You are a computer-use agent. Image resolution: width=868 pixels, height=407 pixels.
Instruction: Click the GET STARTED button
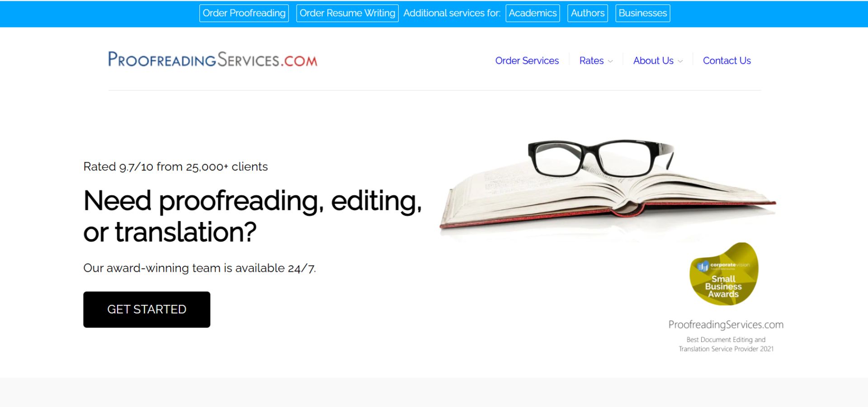[147, 309]
